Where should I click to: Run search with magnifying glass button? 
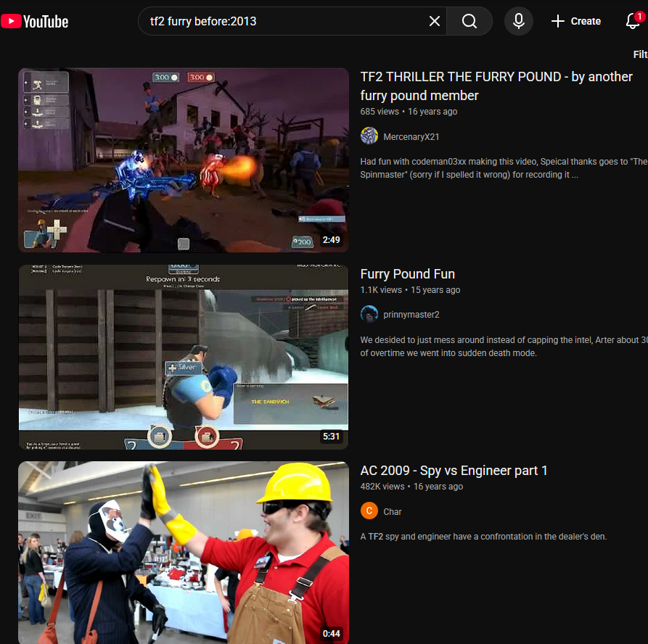[469, 21]
